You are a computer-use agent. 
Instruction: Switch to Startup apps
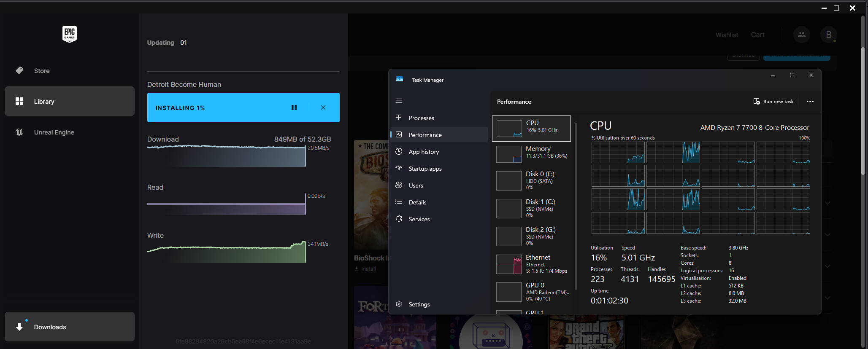(439, 168)
